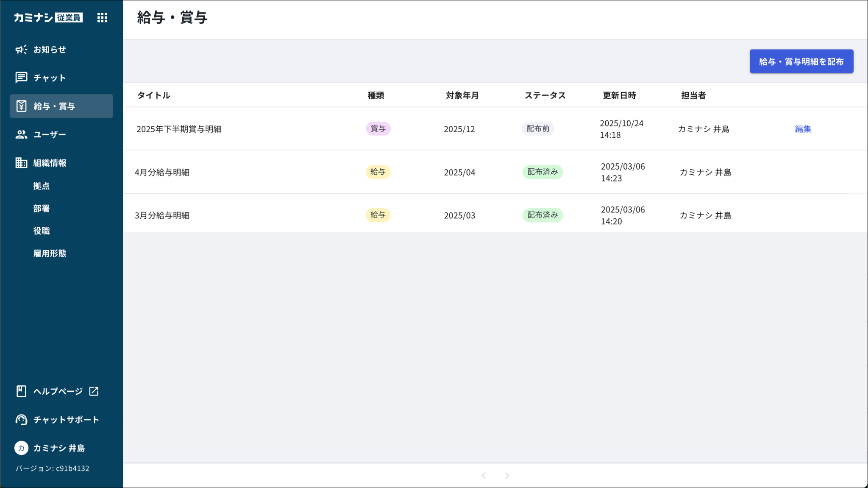Click the 配布前 status badge
Screen dimensions: 868x488
click(538, 128)
